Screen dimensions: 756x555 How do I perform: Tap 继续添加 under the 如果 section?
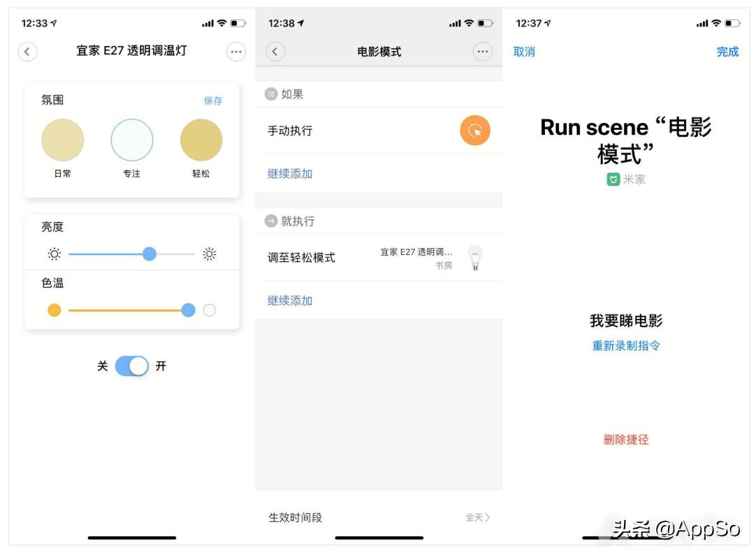[289, 173]
